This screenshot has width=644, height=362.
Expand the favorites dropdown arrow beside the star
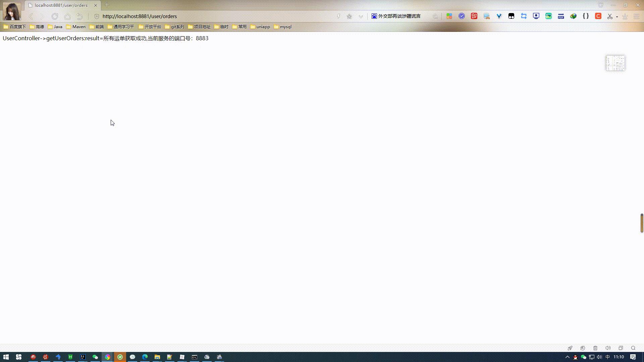361,16
